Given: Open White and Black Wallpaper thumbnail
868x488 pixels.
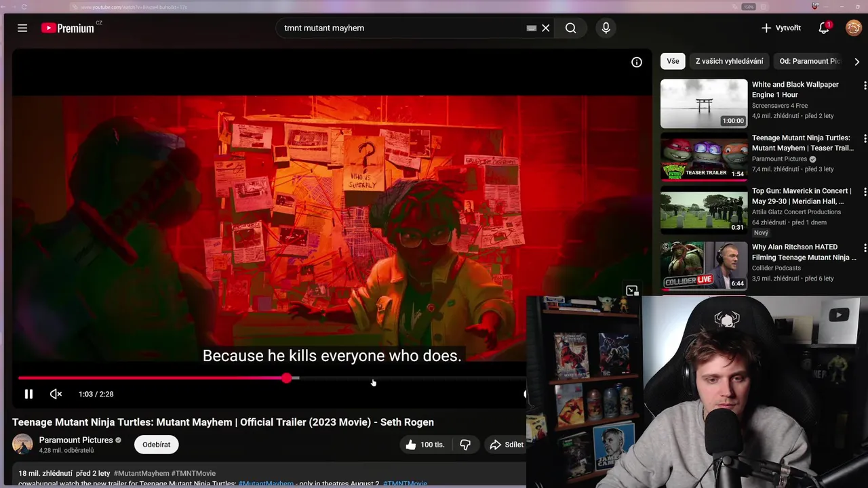Looking at the screenshot, I should tap(704, 104).
